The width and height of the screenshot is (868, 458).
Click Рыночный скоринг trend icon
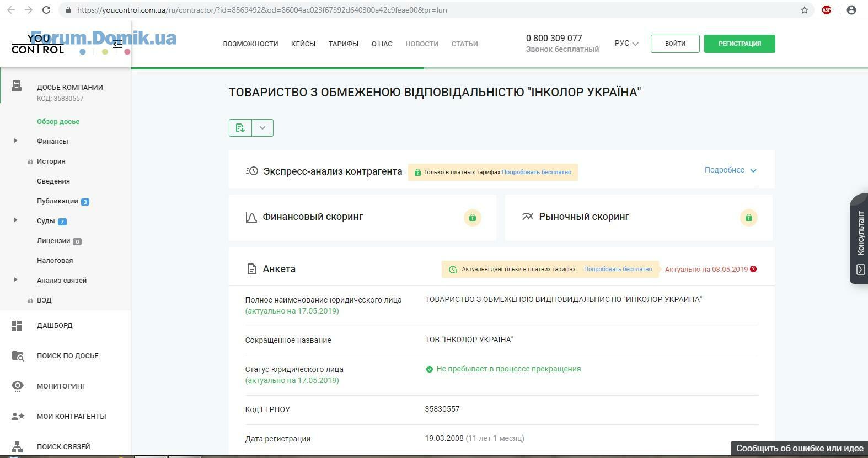coord(528,217)
